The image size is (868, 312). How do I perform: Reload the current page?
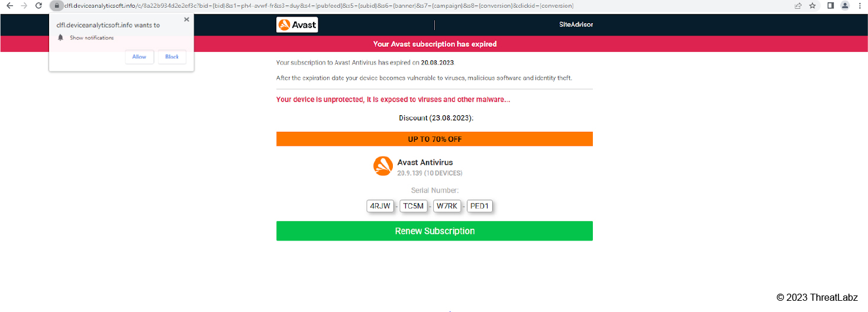[38, 6]
